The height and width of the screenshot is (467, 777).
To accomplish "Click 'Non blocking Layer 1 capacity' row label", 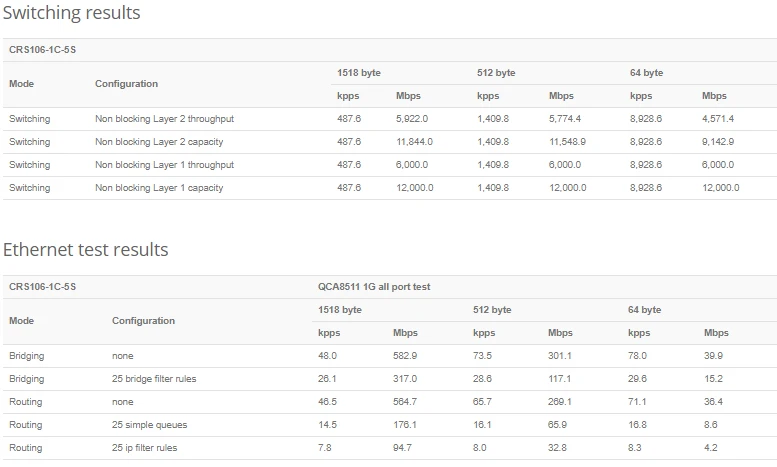I will tap(158, 188).
